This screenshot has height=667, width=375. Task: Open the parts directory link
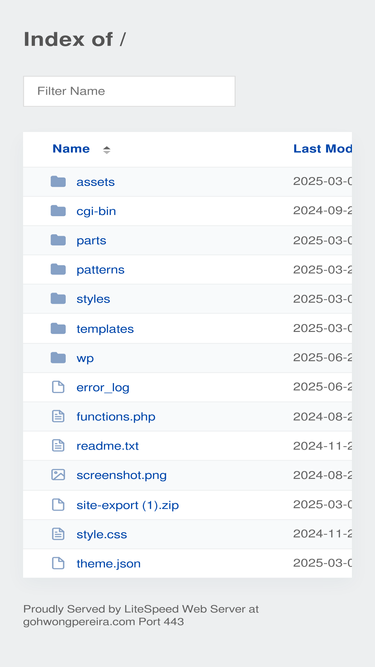[x=91, y=240]
